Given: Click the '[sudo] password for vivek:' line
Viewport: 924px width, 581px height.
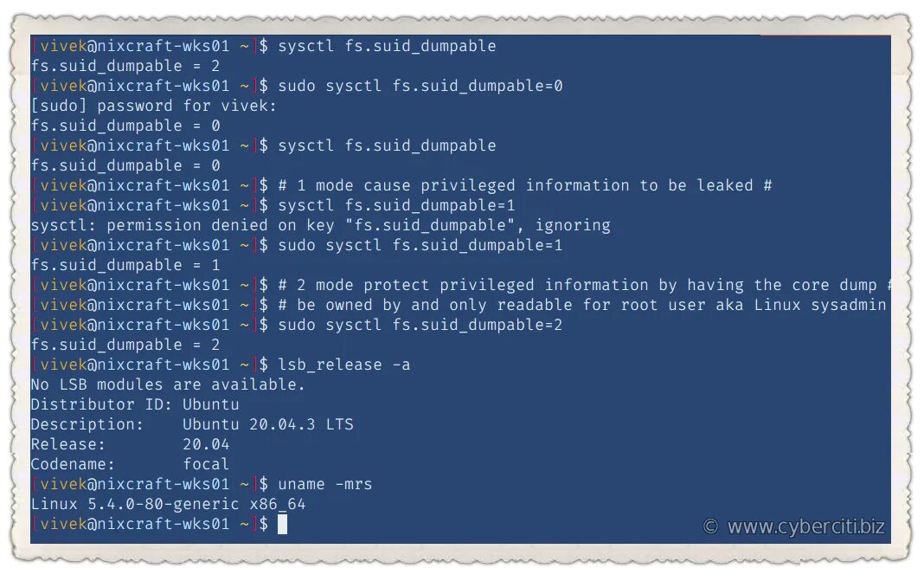Looking at the screenshot, I should pos(154,106).
